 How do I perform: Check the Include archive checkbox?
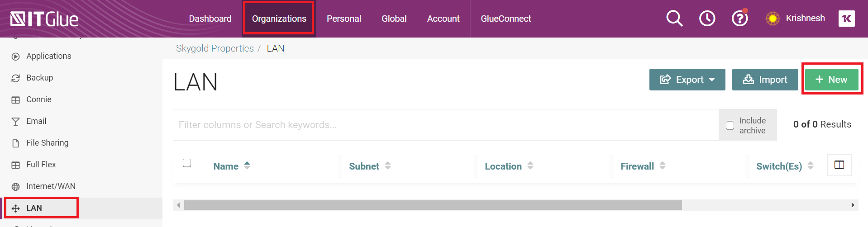click(730, 125)
